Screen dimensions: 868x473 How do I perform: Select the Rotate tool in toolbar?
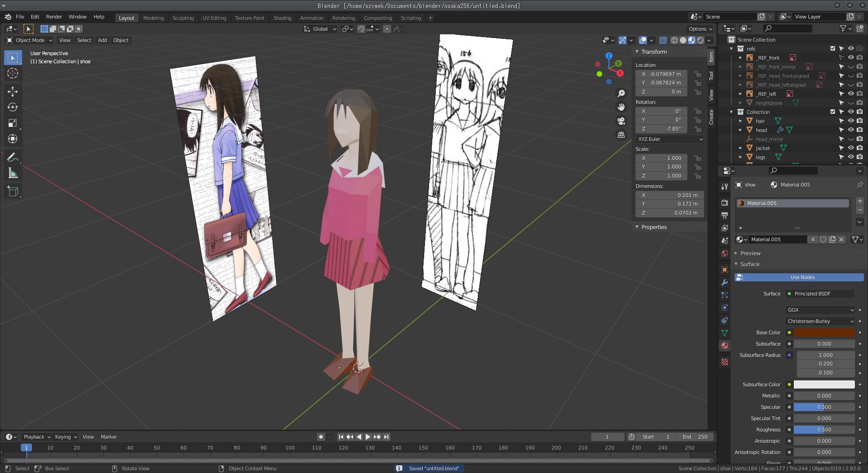[x=13, y=108]
